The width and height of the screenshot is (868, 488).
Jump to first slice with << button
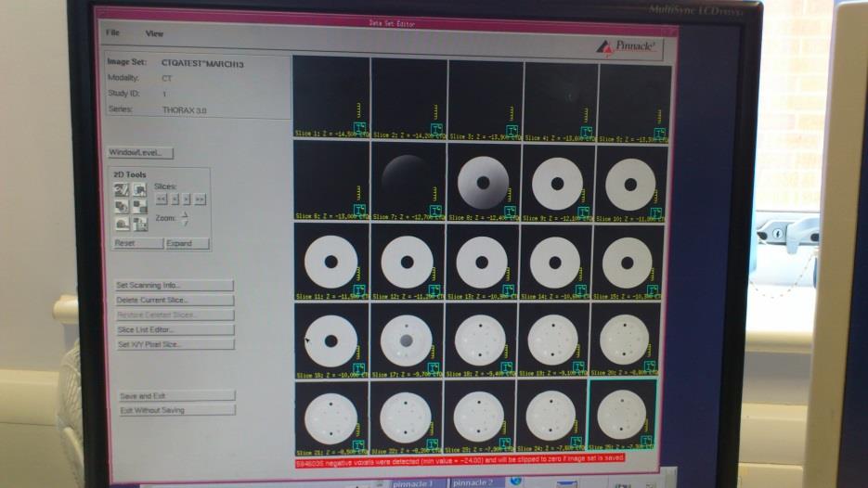pos(162,199)
